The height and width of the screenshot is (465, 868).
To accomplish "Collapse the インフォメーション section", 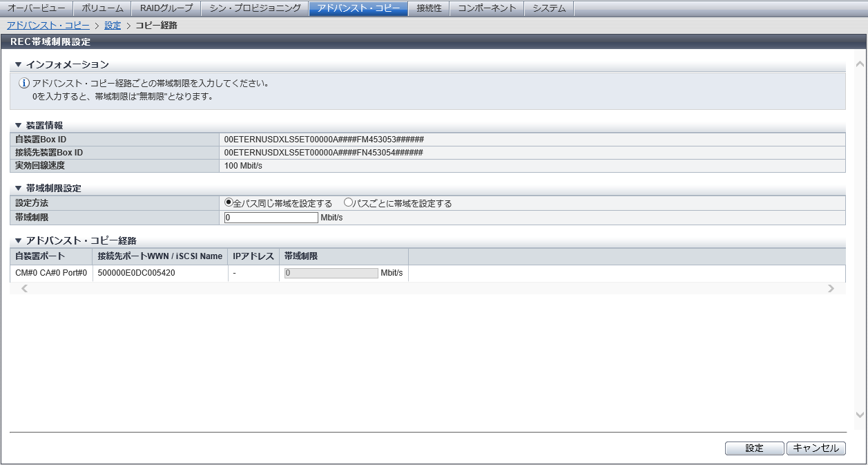I will [x=19, y=64].
